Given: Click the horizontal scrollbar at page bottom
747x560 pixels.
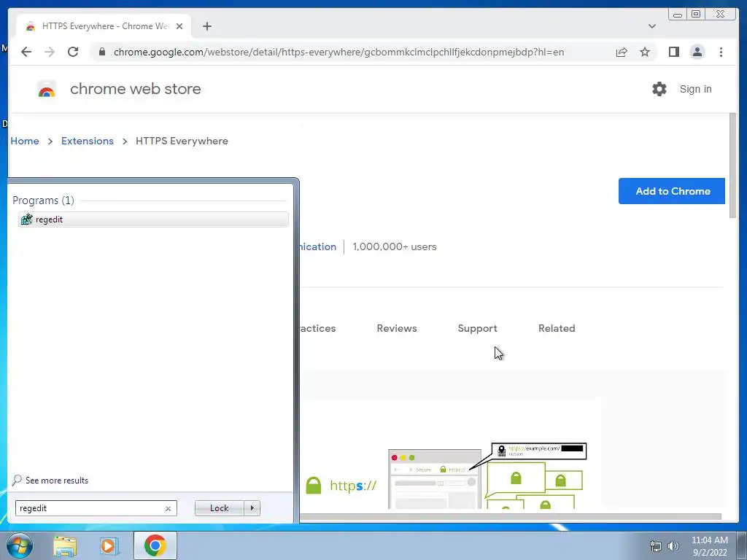Looking at the screenshot, I should click(x=510, y=517).
